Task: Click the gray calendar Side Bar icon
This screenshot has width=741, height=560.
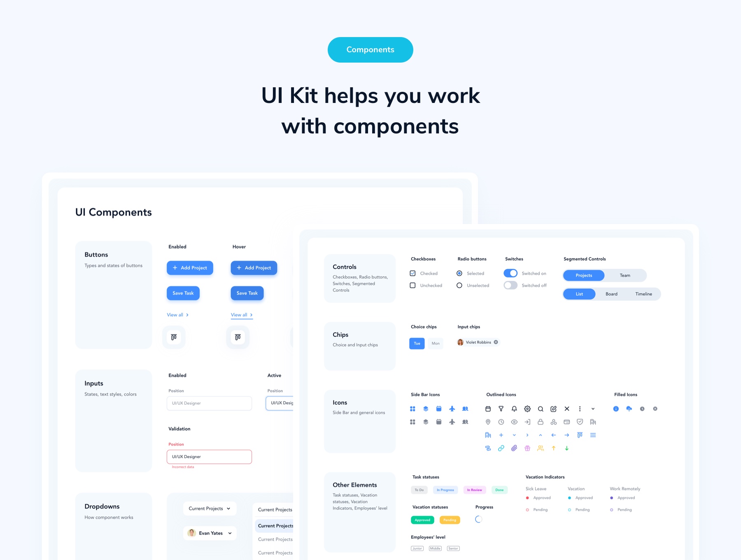Action: coord(439,422)
